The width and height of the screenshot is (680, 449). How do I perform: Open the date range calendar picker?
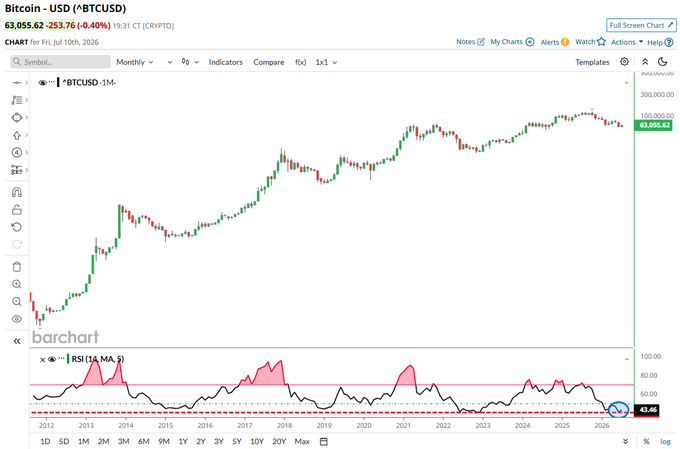tap(324, 441)
